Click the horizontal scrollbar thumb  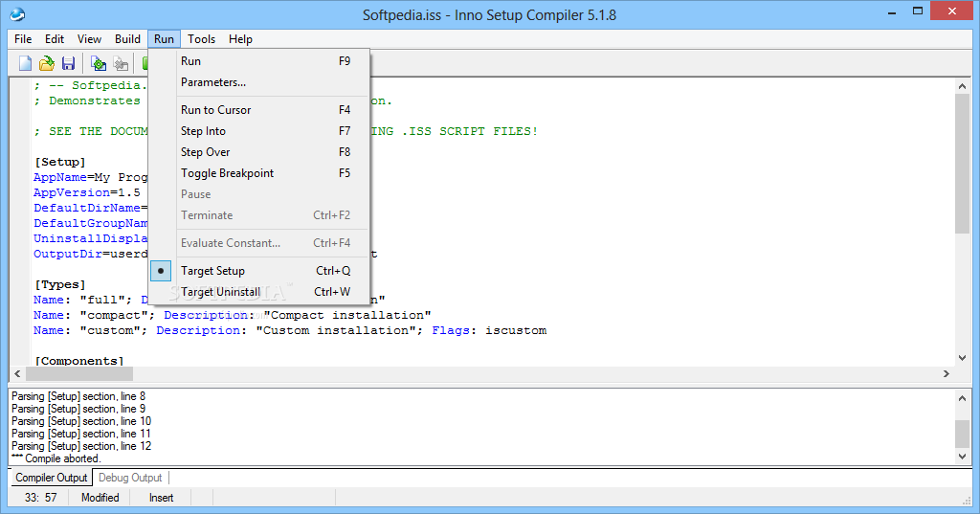(x=79, y=374)
